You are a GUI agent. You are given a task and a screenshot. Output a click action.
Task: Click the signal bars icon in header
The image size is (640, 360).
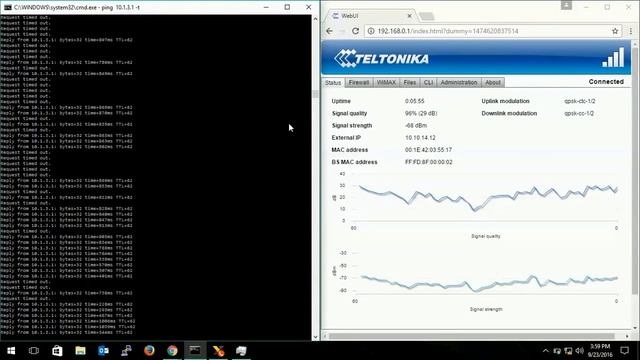pyautogui.click(x=613, y=57)
